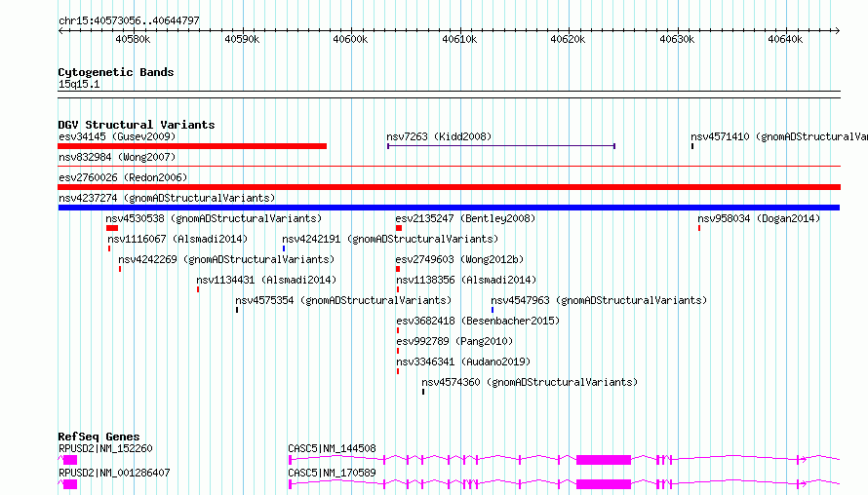Select the blue nsv4237274 variant bar
The image size is (868, 495).
pos(449,208)
